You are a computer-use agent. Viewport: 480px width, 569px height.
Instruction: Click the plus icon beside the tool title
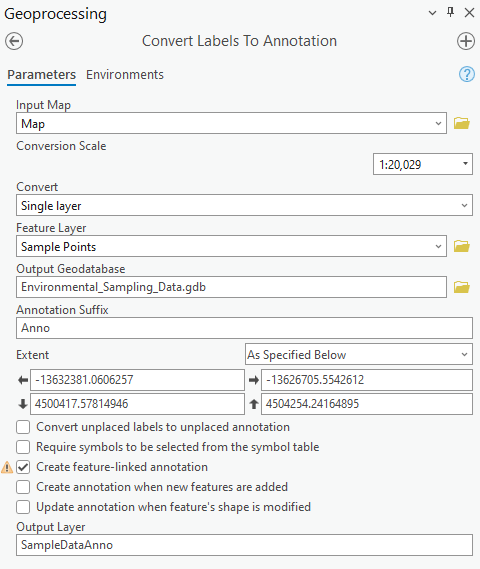tap(465, 41)
